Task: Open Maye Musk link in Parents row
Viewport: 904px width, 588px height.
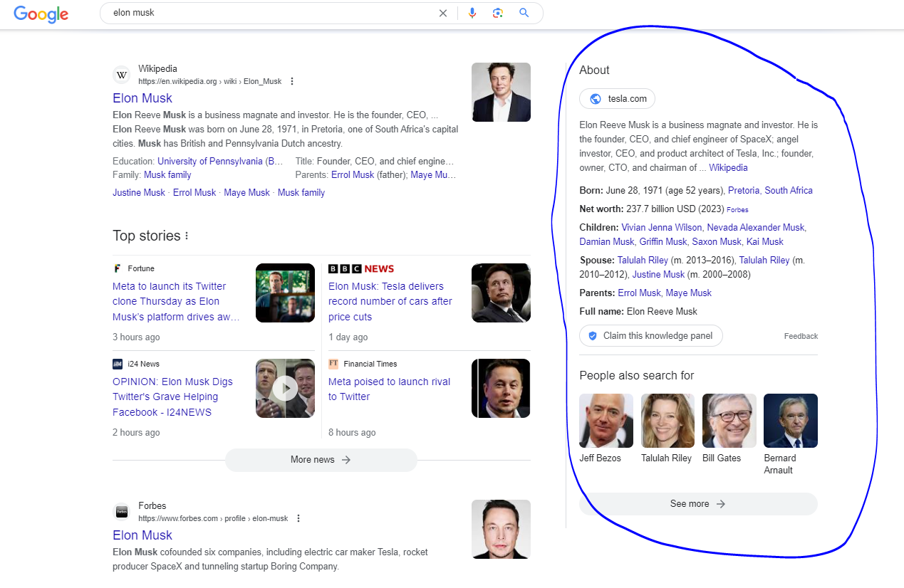Action: point(689,293)
